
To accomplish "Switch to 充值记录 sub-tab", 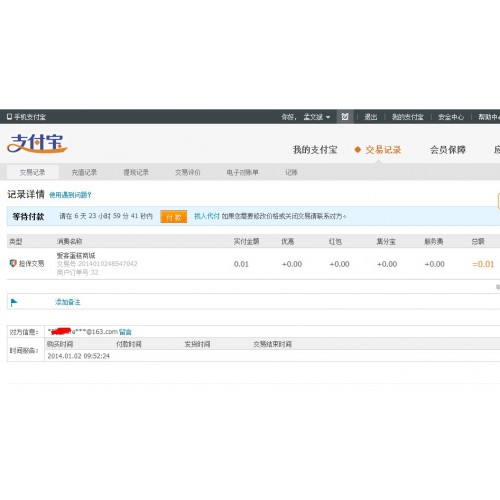I will click(x=84, y=172).
